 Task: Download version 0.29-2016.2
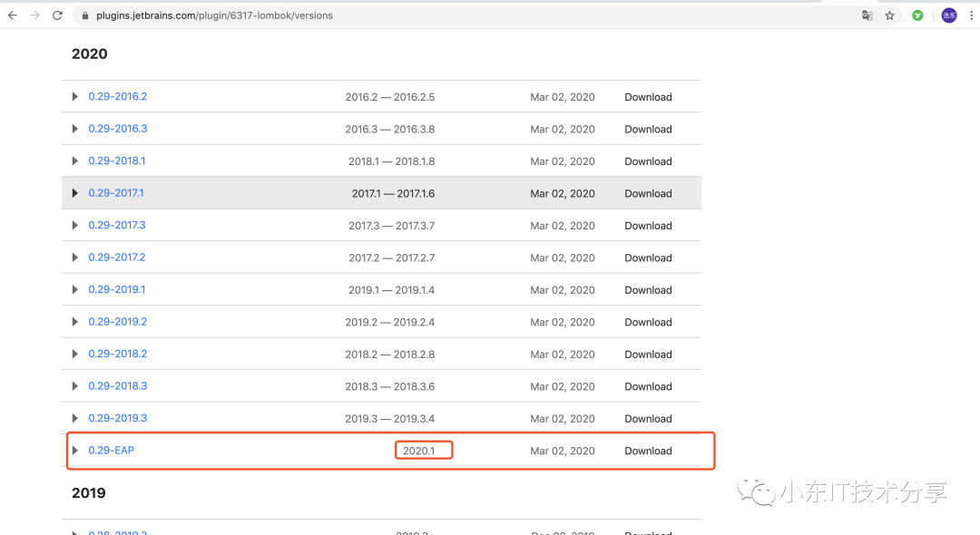(x=648, y=97)
